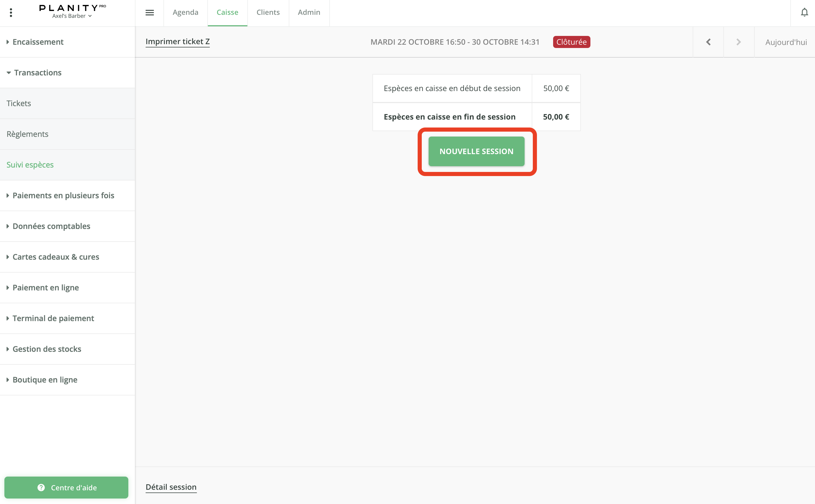Expand Cartes cadeaux & cures
The image size is (815, 504).
point(56,257)
